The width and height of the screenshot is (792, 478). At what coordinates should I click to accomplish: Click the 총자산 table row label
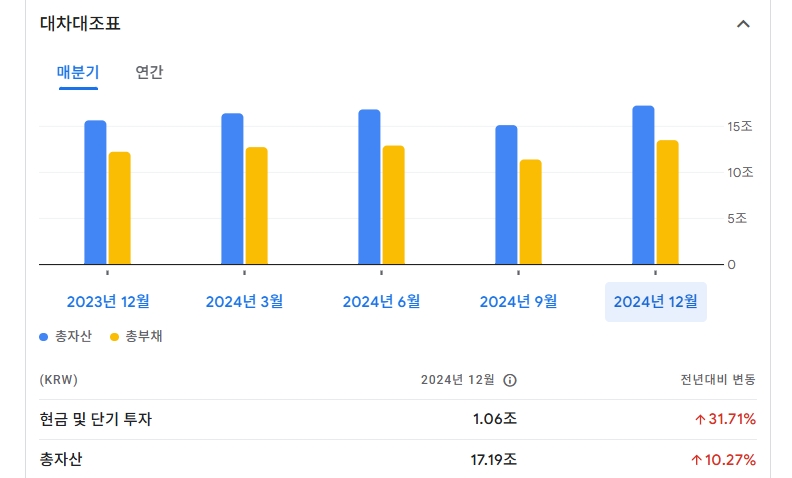click(61, 459)
